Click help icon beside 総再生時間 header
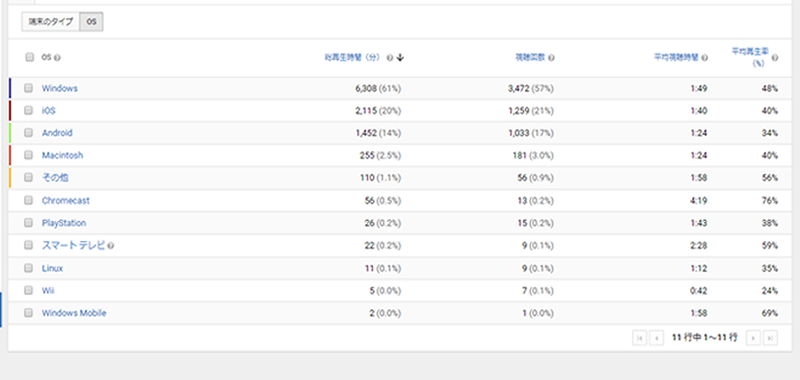800x380 pixels. pyautogui.click(x=390, y=58)
